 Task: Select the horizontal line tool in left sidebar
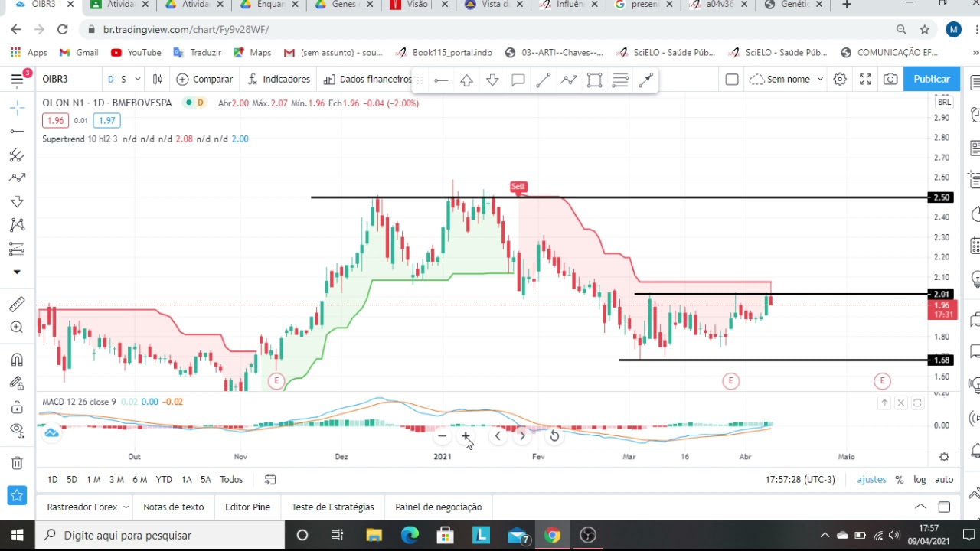17,132
